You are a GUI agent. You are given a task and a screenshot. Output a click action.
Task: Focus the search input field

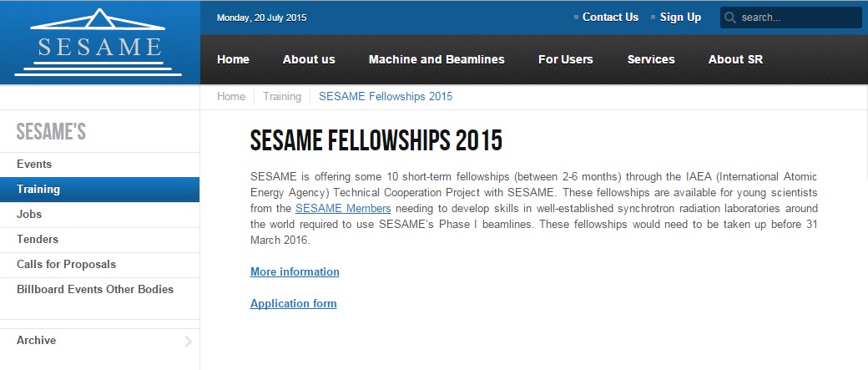coord(790,18)
